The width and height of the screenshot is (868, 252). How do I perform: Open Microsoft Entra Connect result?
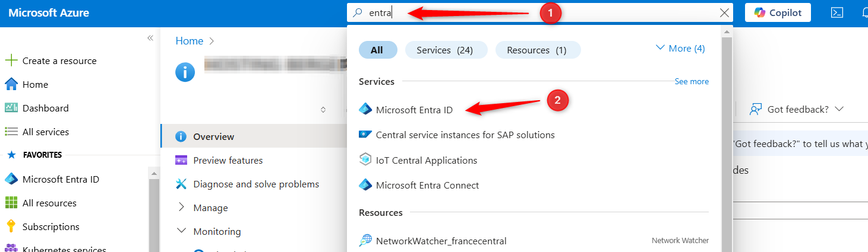[x=419, y=185]
